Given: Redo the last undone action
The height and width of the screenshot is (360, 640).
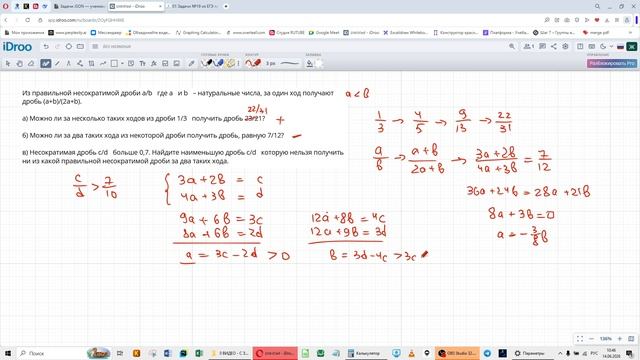Looking at the screenshot, I should point(57,47).
